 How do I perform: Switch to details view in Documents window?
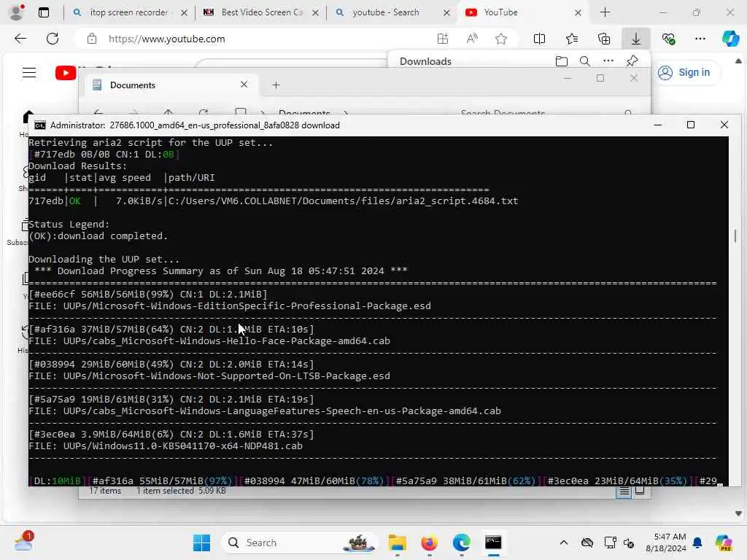click(624, 491)
